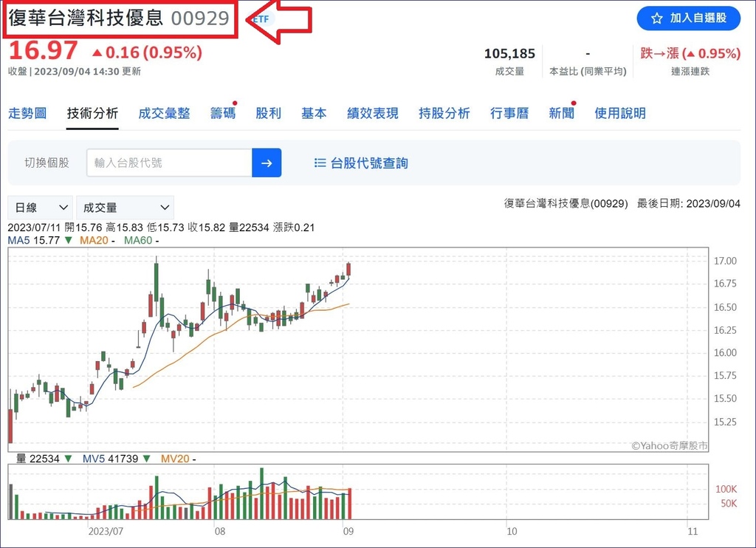
Task: Click the 16.97 closing price
Action: tap(44, 51)
